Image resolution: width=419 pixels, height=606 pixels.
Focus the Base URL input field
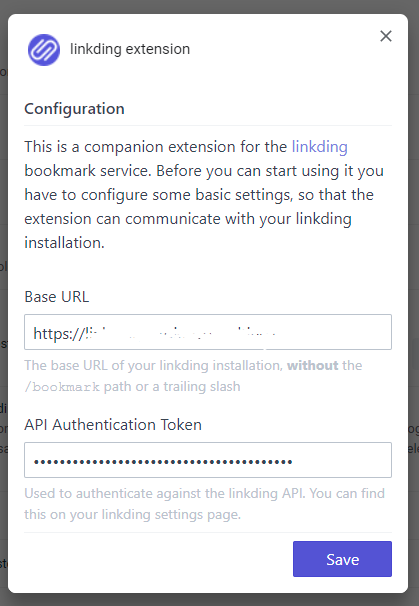coord(208,332)
